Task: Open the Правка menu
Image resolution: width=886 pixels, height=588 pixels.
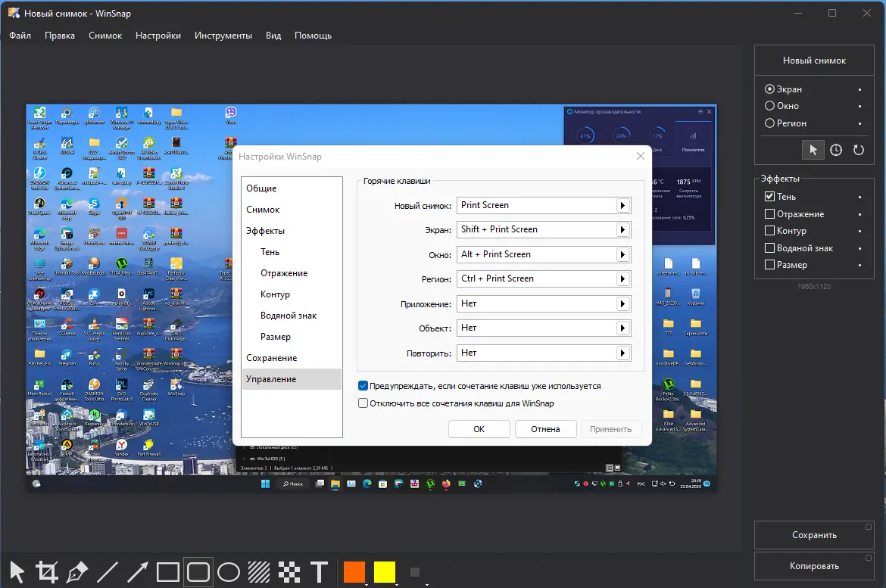Action: 60,36
